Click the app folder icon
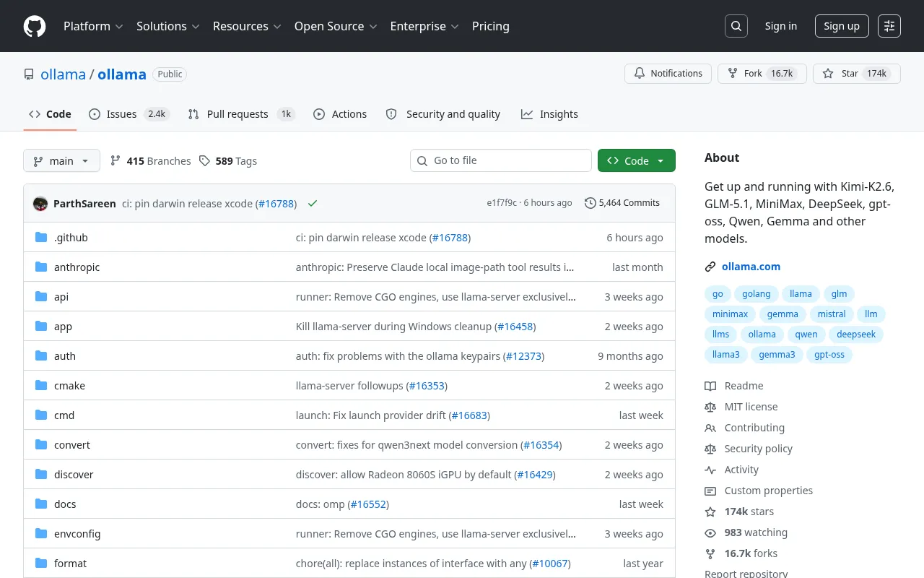This screenshot has width=924, height=578. click(x=41, y=327)
